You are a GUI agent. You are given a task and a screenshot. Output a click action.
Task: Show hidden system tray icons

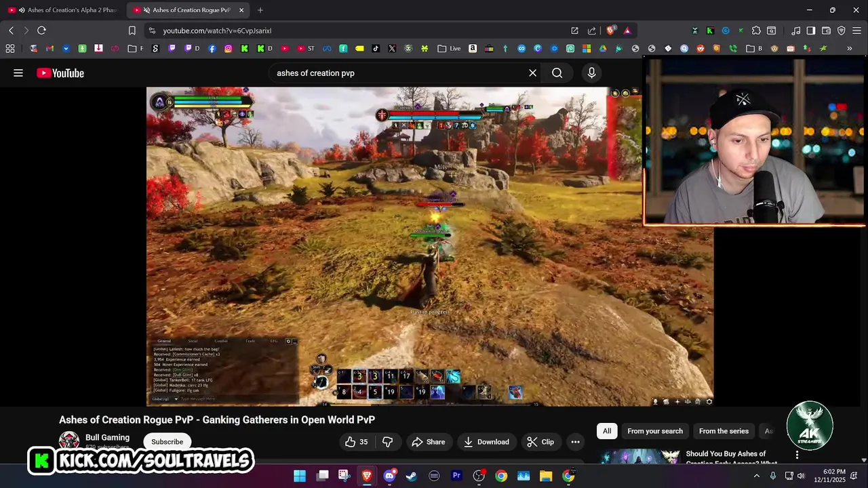pyautogui.click(x=757, y=476)
